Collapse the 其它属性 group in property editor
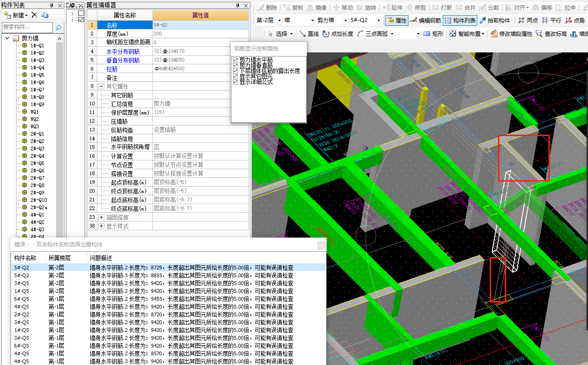The height and width of the screenshot is (365, 588). pos(101,86)
